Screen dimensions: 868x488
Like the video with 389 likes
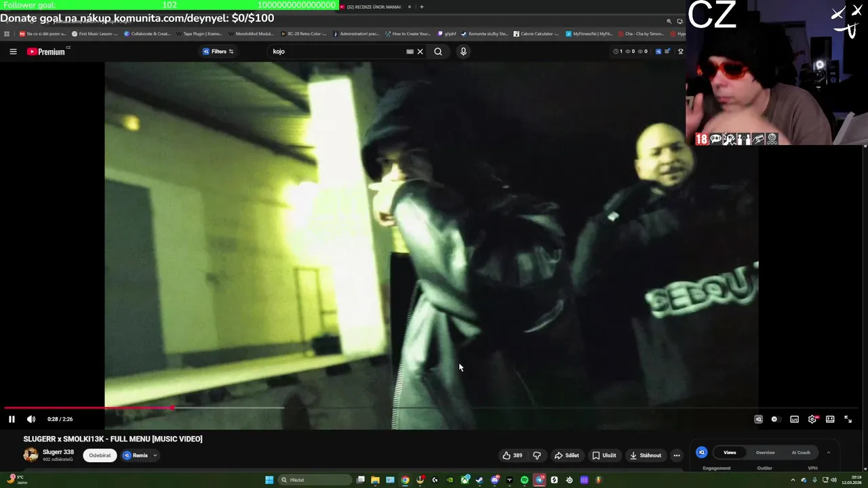pyautogui.click(x=512, y=455)
